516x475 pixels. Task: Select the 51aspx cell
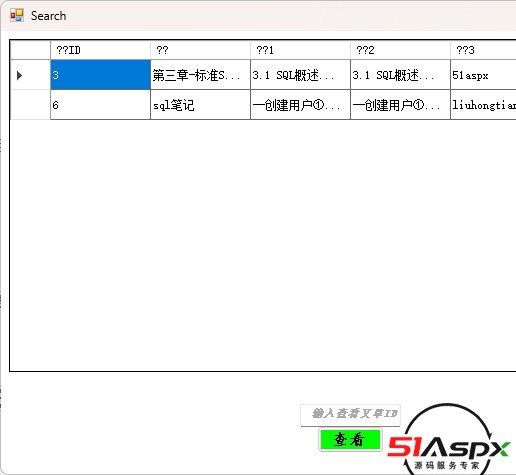[x=483, y=75]
